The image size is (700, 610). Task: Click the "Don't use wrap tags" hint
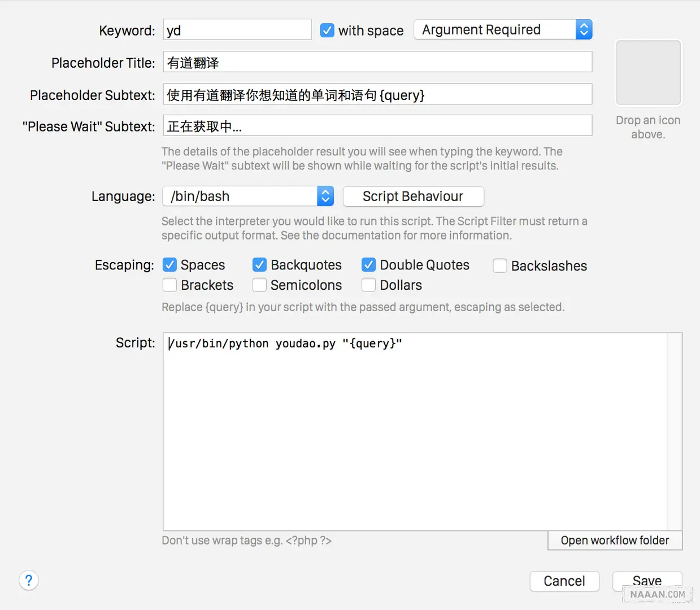pos(246,541)
